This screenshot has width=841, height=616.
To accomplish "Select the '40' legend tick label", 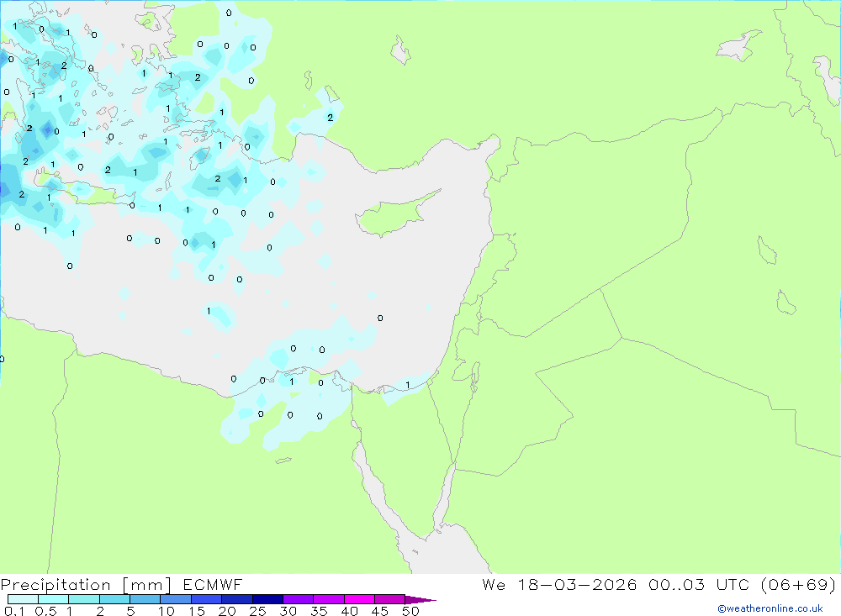I will click(x=350, y=611).
